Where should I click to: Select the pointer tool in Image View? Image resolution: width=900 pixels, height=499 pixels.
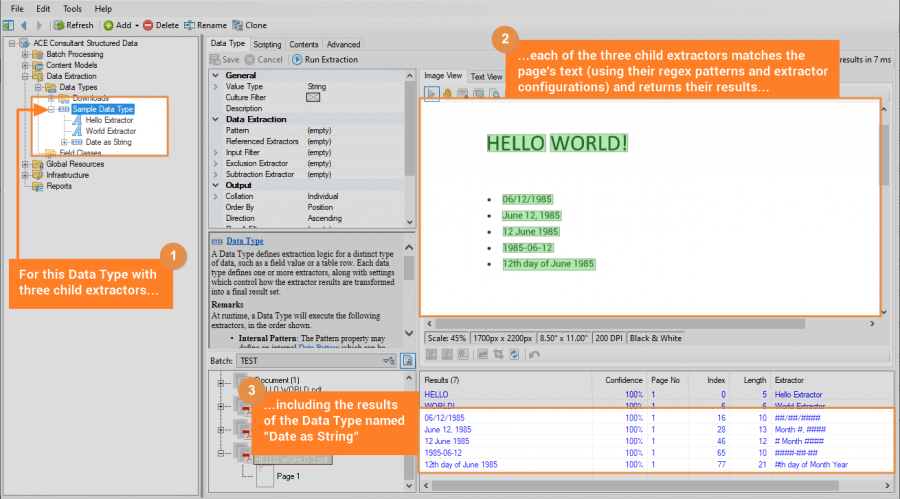[433, 93]
